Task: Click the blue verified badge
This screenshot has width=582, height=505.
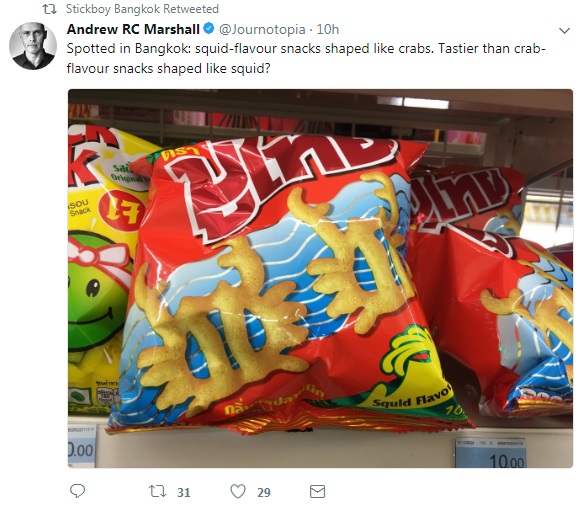Action: (209, 28)
